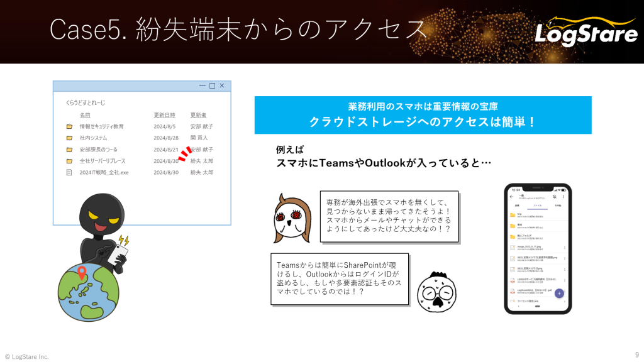Click the speech box starting Teamsからは簡単に
644x362 pixels.
[340, 278]
